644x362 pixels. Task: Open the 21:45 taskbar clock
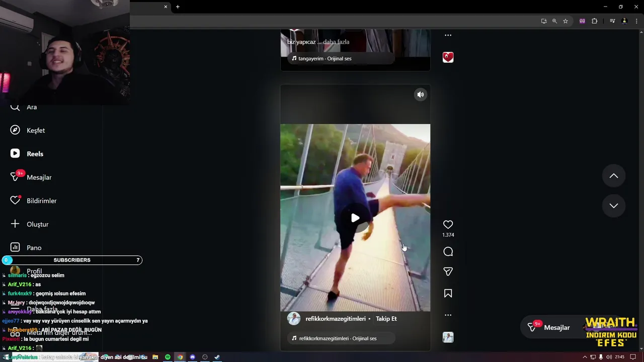point(619,357)
